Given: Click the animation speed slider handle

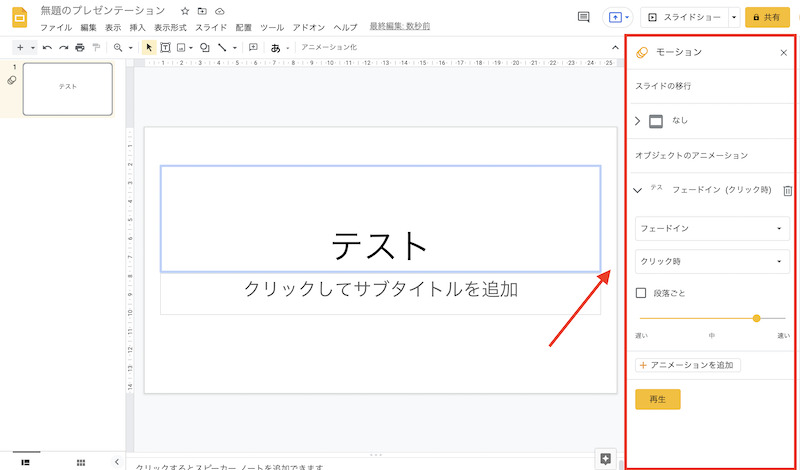Looking at the screenshot, I should coord(756,318).
